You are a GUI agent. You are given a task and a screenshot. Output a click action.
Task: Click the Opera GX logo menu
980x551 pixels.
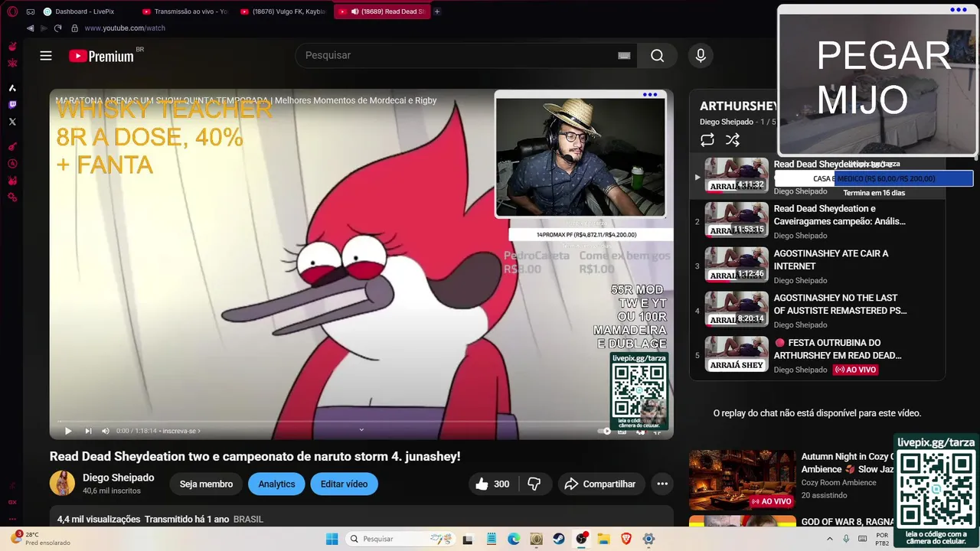(12, 11)
